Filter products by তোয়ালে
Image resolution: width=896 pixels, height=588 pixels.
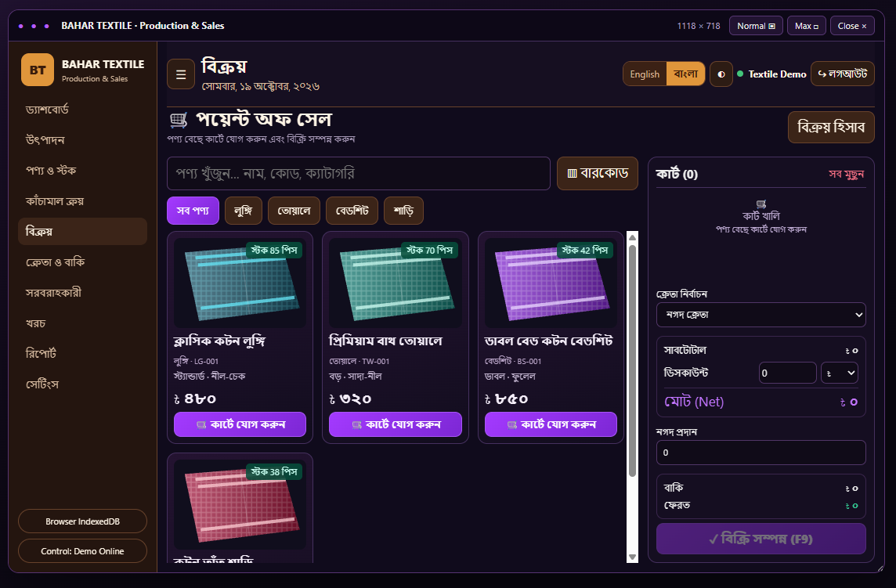pos(294,211)
